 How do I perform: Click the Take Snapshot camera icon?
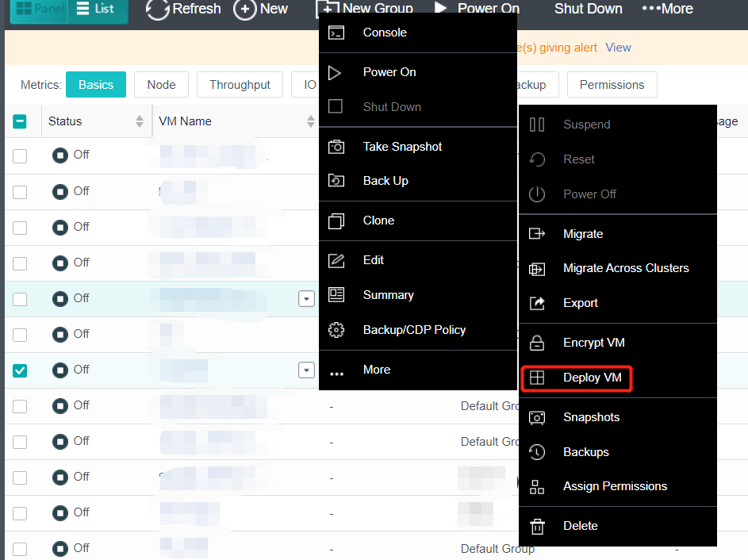[336, 147]
